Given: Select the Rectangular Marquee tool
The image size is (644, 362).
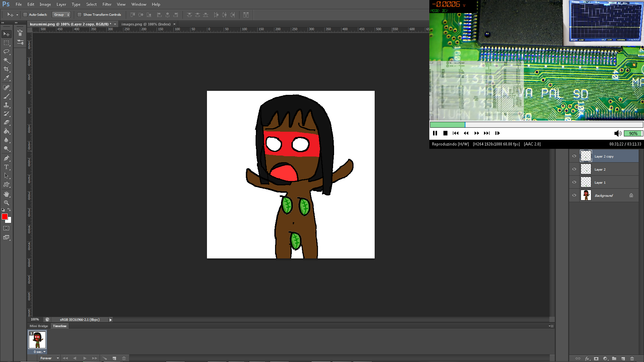Looking at the screenshot, I should coord(6,43).
